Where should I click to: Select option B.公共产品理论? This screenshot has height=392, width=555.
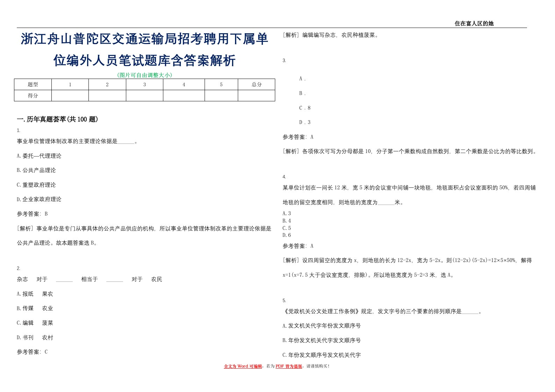tap(36, 170)
